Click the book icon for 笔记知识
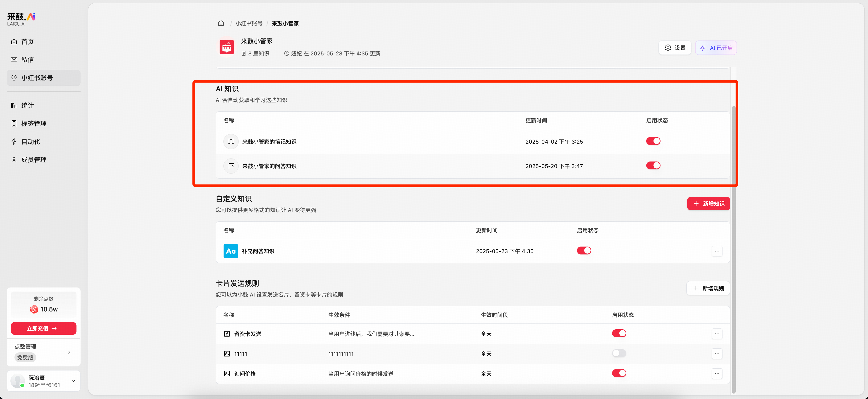The image size is (868, 399). click(231, 141)
